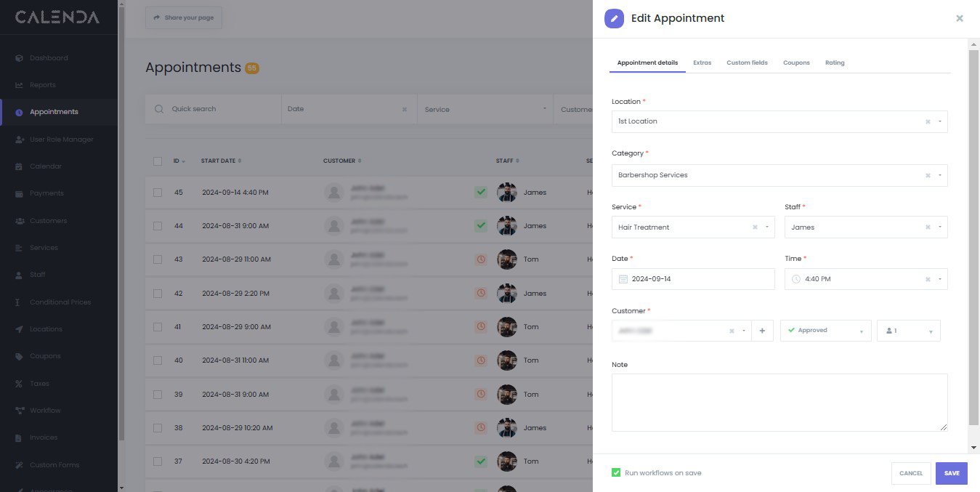980x492 pixels.
Task: Close the Edit Appointment panel
Action: (x=959, y=18)
